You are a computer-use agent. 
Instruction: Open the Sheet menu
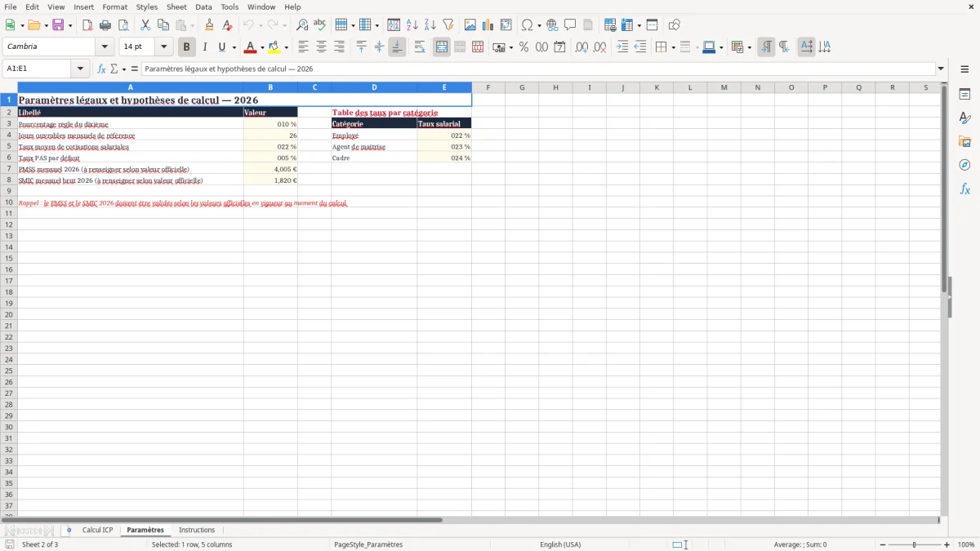click(x=176, y=7)
